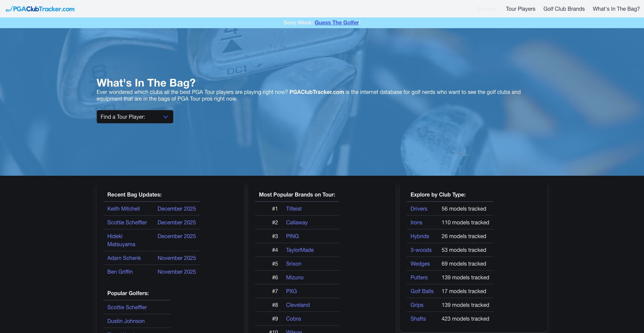The image size is (644, 333).
Task: Open Ben Griffin's player page
Action: pos(120,272)
